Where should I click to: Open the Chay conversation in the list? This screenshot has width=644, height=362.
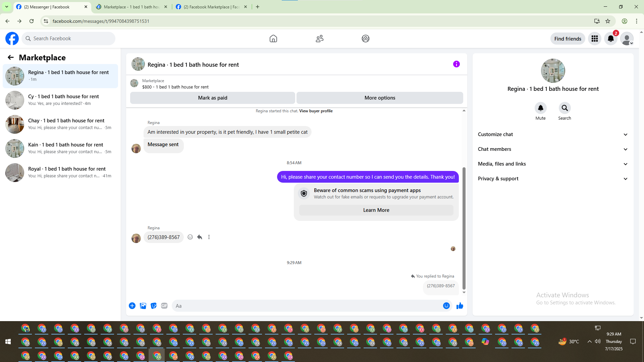[x=60, y=124]
